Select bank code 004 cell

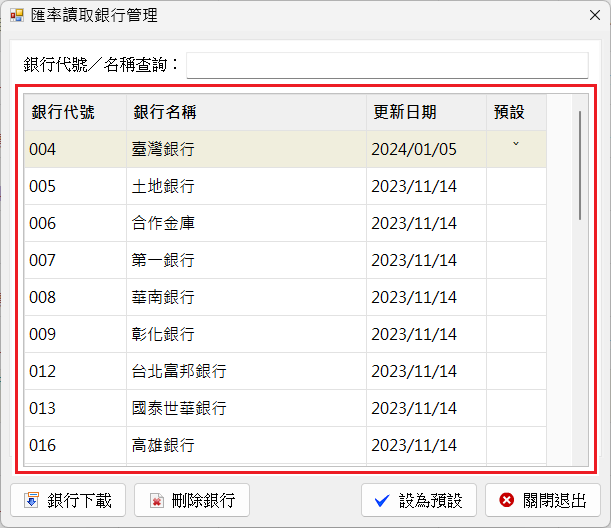pos(75,149)
